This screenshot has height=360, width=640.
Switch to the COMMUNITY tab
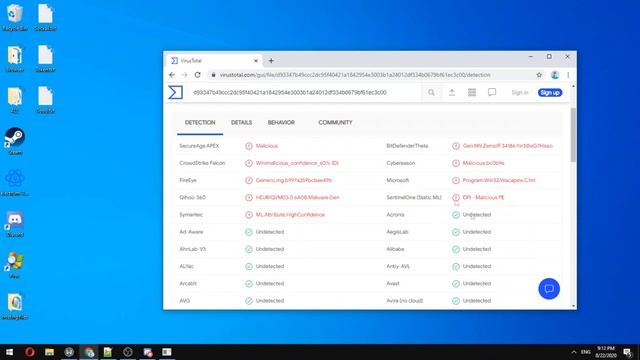[x=335, y=122]
